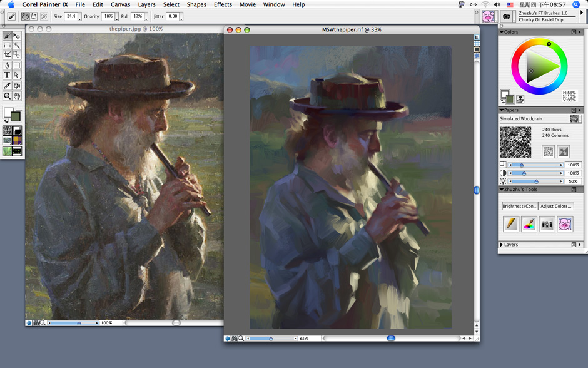The width and height of the screenshot is (588, 368).
Task: Select the Layer Adjuster tool
Action: coord(16,36)
